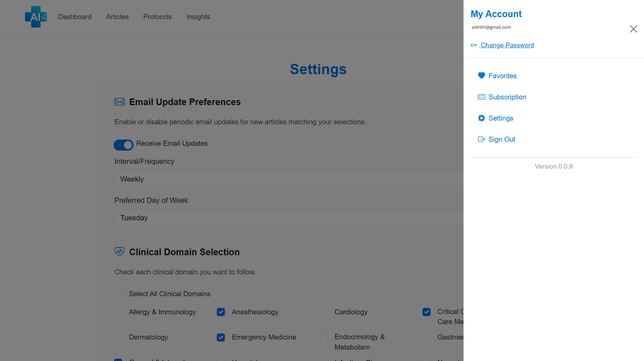Uncheck the Emergency Medicine checkbox
Viewport: 644px width, 361px height.
pos(221,337)
